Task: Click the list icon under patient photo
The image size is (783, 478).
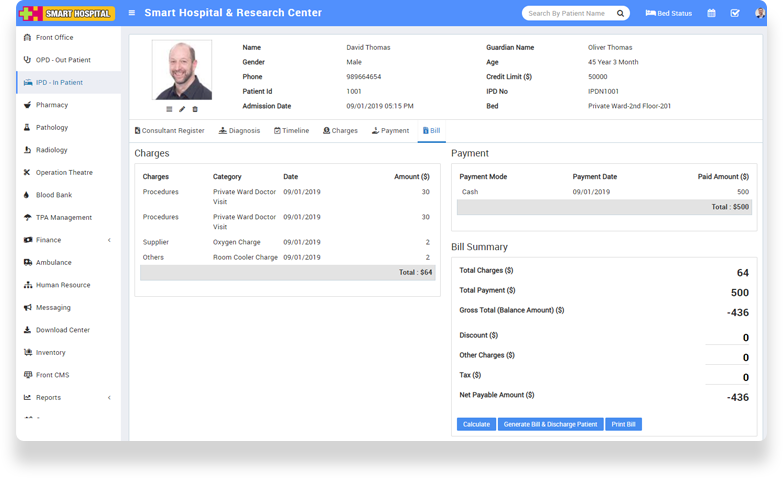Action: (x=169, y=109)
